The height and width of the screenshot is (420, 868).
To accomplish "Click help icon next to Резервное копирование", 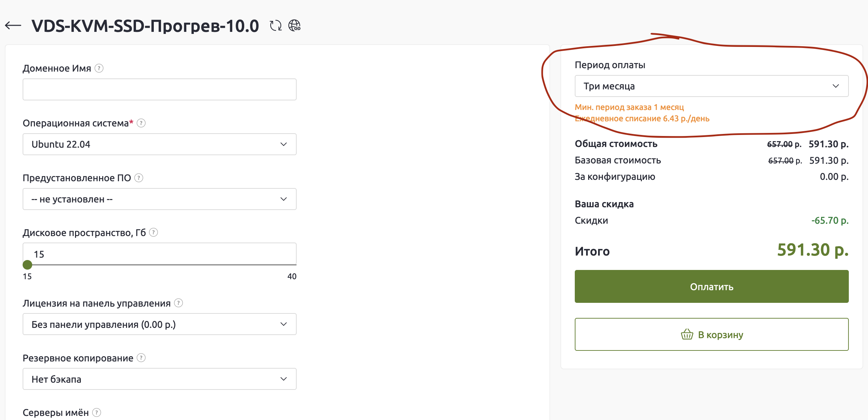I will 141,358.
